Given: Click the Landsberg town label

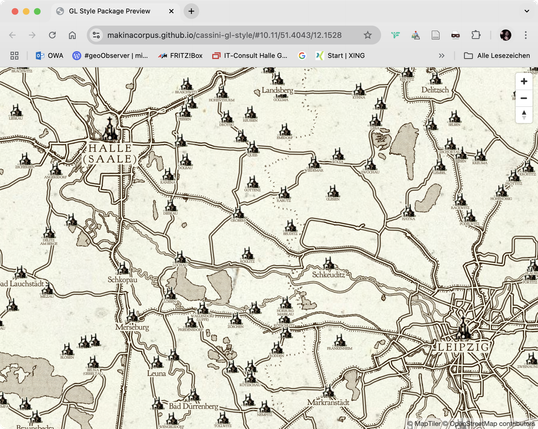Looking at the screenshot, I should (277, 90).
